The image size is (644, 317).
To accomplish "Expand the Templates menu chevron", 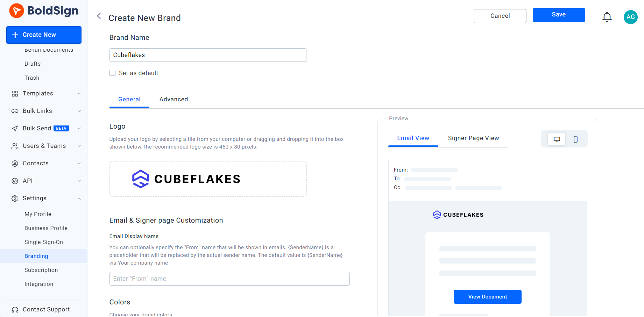I will tap(79, 94).
